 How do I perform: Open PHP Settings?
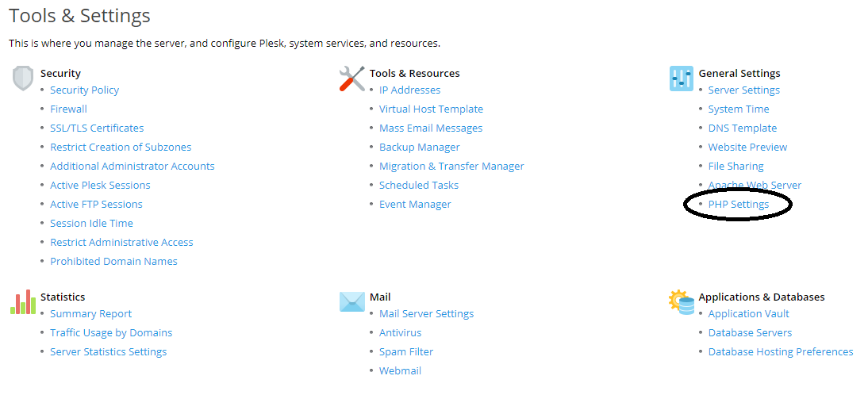739,204
